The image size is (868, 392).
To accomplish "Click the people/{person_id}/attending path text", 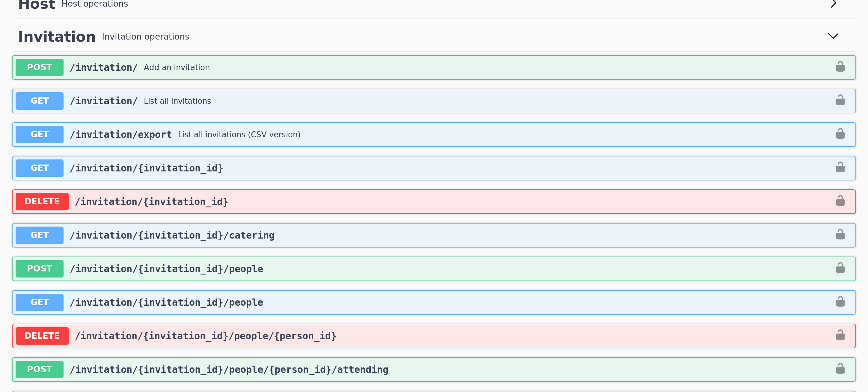I will pyautogui.click(x=229, y=370).
